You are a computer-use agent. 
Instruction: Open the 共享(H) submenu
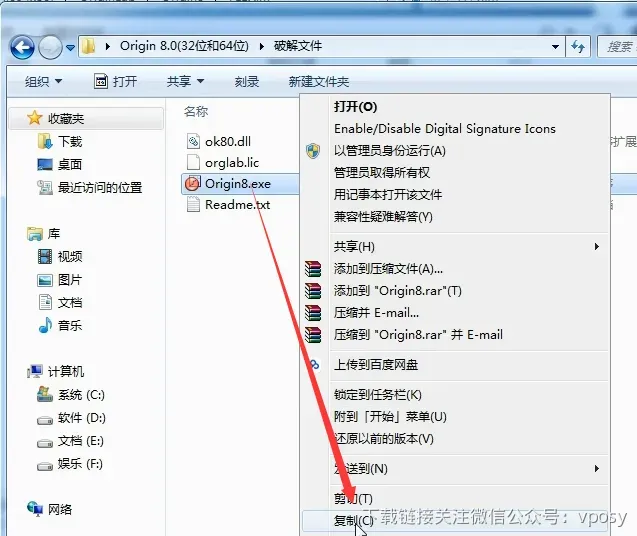coord(455,247)
